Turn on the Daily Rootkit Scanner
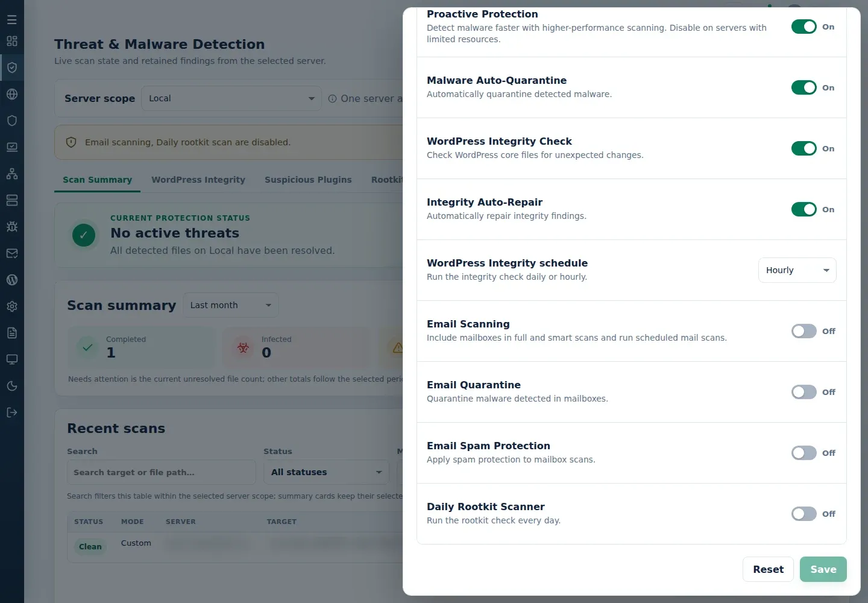Viewport: 868px width, 603px height. 804,514
